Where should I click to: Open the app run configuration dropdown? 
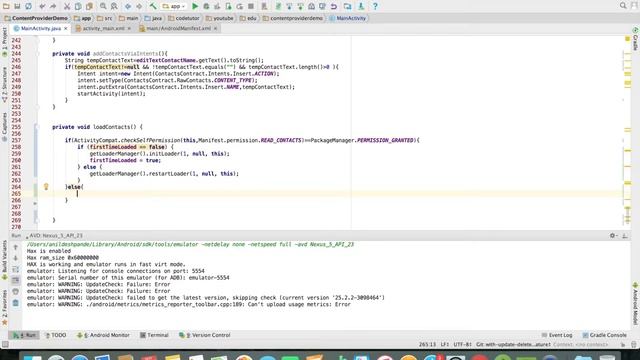tap(173, 6)
